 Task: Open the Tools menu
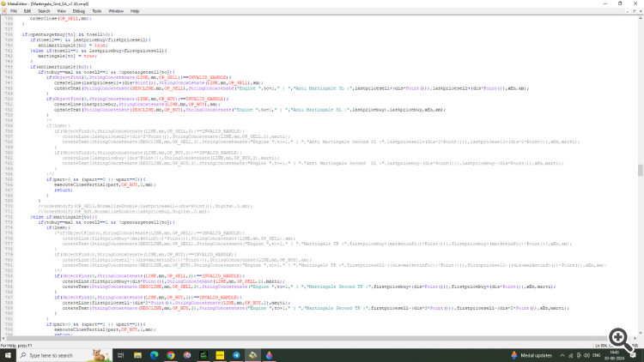click(x=96, y=11)
